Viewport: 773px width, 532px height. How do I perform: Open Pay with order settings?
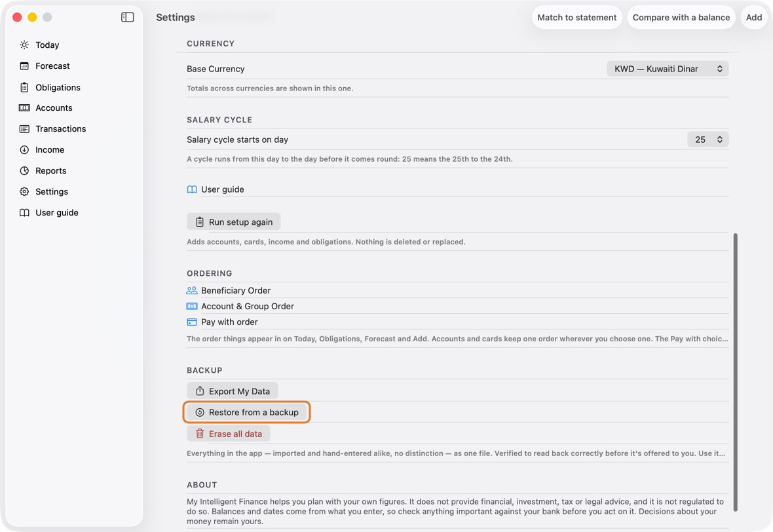[x=457, y=322]
